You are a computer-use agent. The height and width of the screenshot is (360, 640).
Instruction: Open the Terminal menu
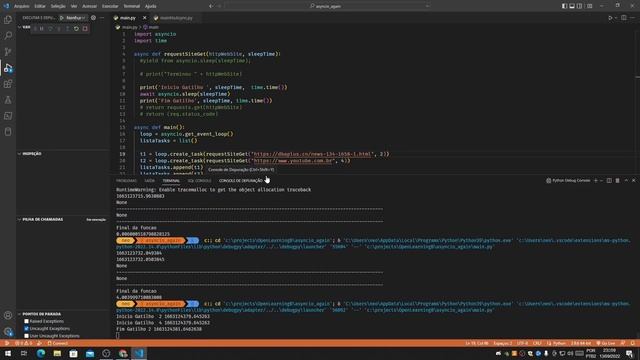[131, 6]
